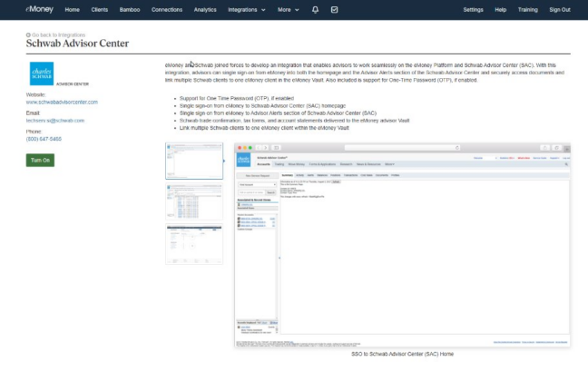Open Settings in the top bar

(473, 10)
